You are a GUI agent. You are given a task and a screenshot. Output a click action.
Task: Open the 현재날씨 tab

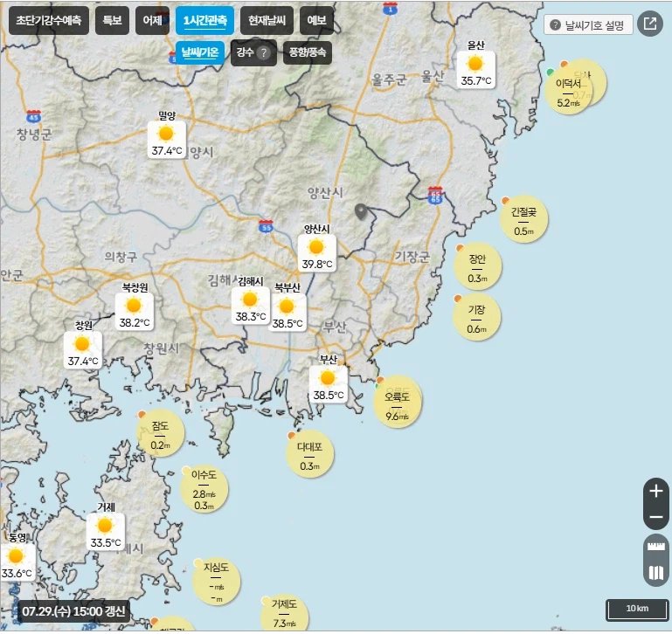[x=267, y=20]
